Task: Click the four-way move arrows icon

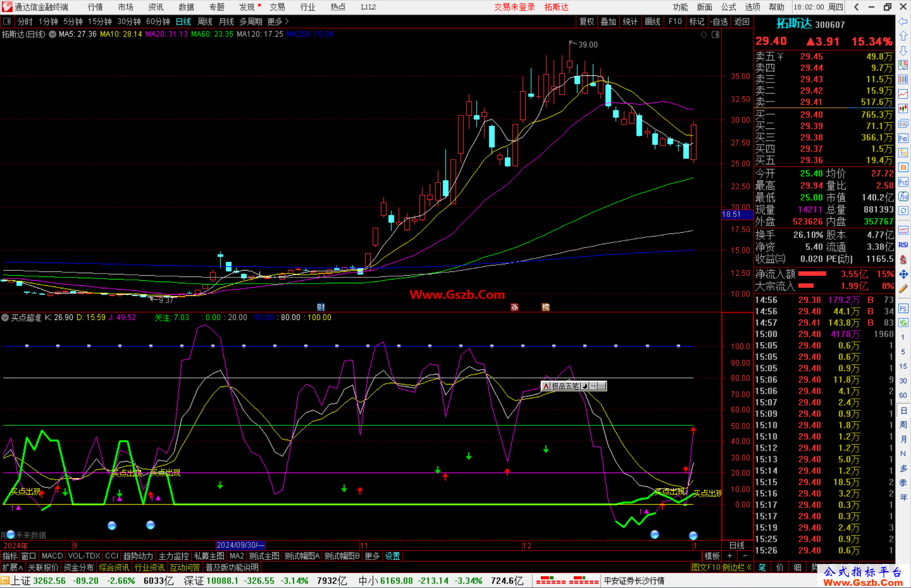Action: tap(903, 274)
